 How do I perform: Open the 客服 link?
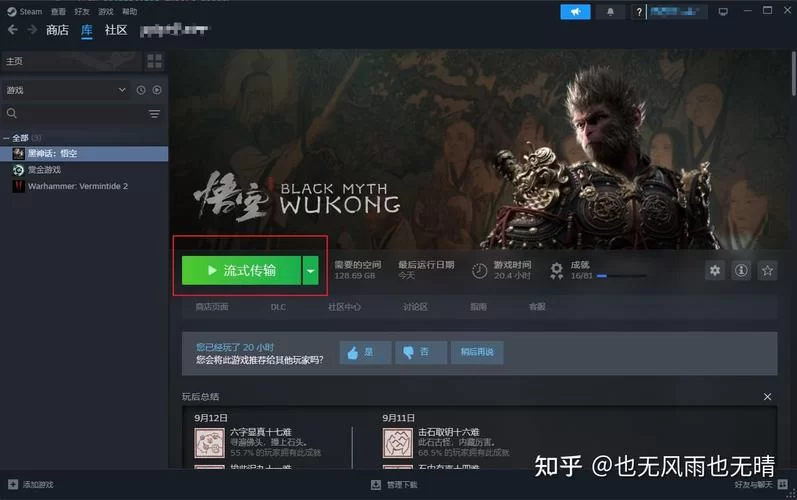tap(537, 307)
